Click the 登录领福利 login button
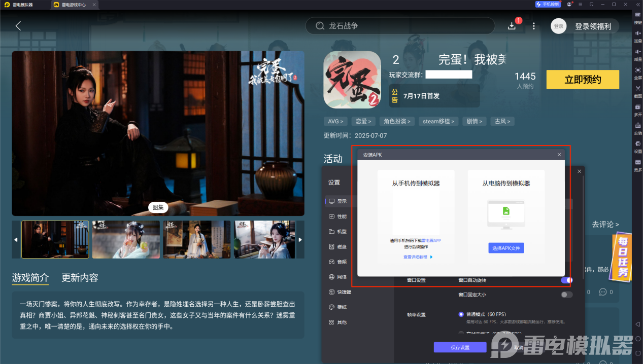Viewport: 643px width, 364px height. [593, 26]
